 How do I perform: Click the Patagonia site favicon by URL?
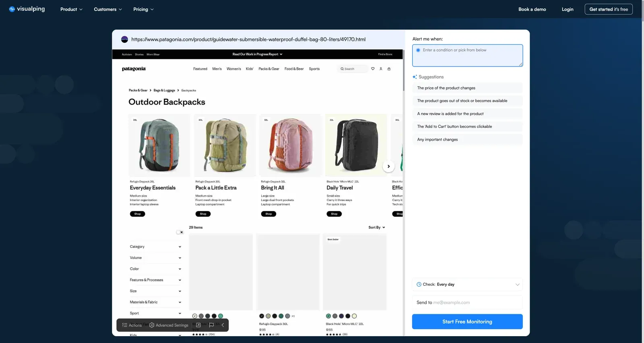tap(124, 39)
